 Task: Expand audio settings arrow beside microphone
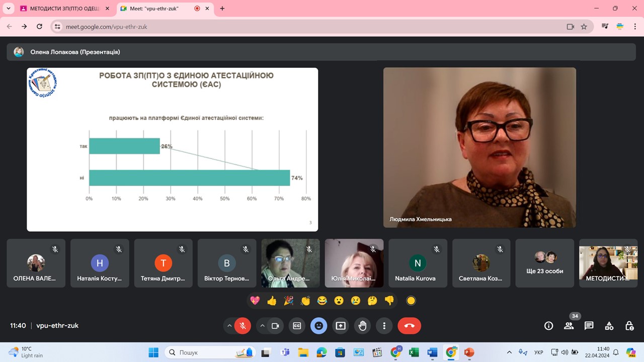(229, 326)
